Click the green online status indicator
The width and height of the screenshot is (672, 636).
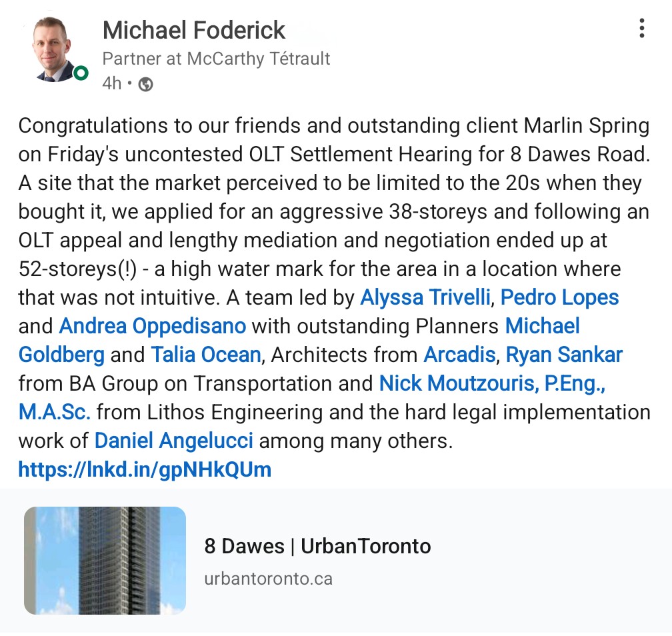(81, 73)
